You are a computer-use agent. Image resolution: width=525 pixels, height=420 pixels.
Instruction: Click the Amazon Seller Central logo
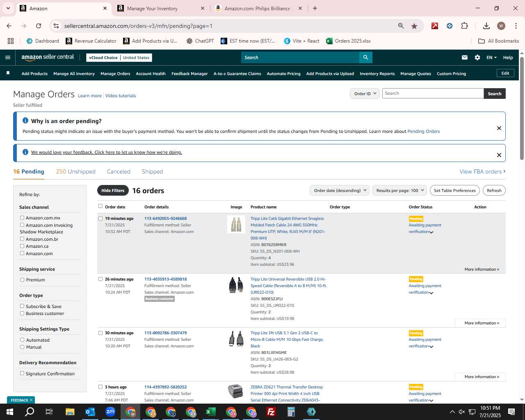(x=48, y=57)
